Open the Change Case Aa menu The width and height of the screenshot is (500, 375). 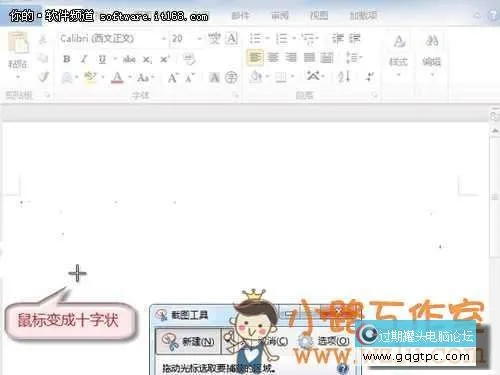143,78
